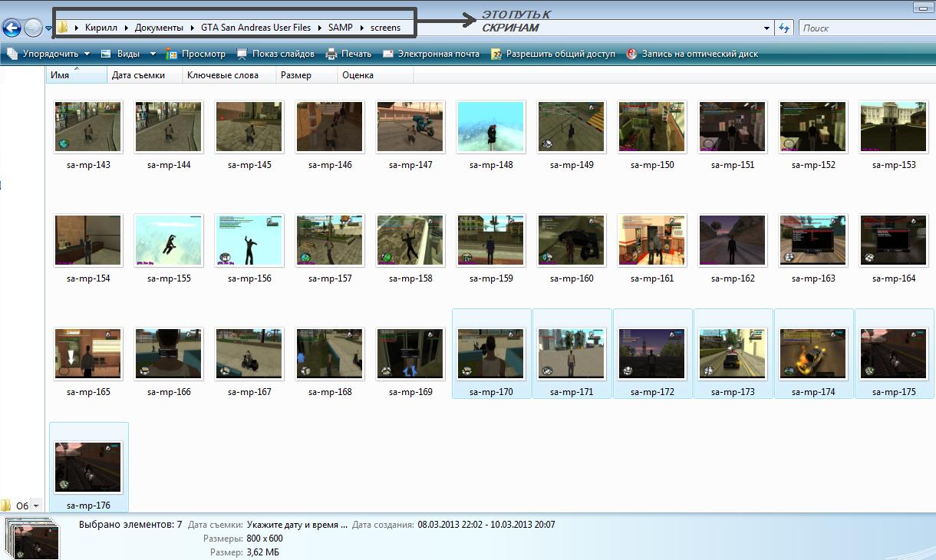Click the Forward navigation arrow
This screenshot has height=560, width=936.
pos(33,28)
